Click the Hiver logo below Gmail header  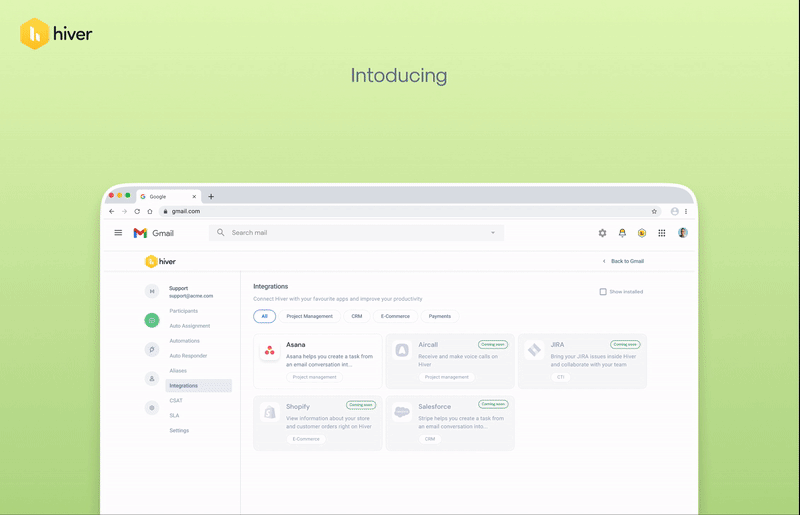point(160,261)
